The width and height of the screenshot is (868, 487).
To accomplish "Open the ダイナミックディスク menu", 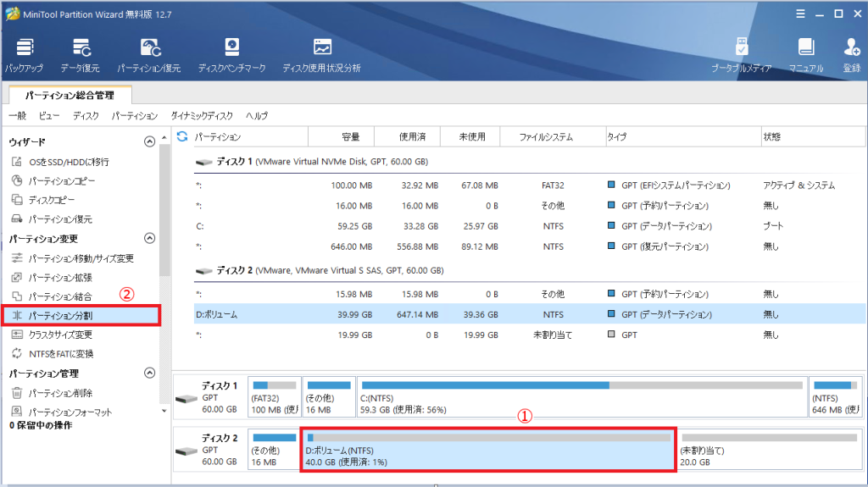I will (x=202, y=116).
